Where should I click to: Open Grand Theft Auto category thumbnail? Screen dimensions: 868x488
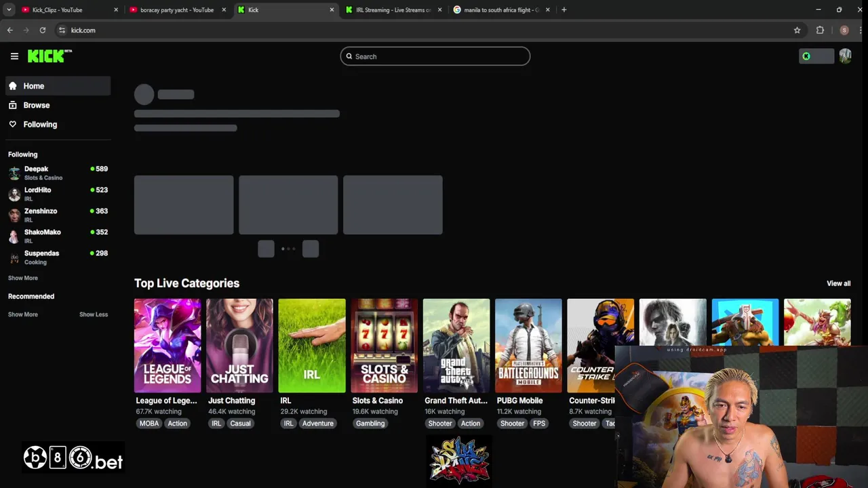(x=456, y=346)
